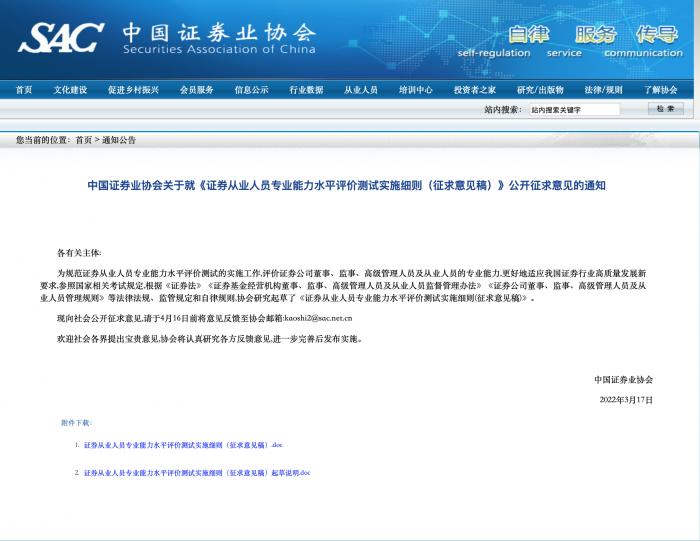Select 信息公示 navigation item
700x541 pixels.
[x=252, y=90]
